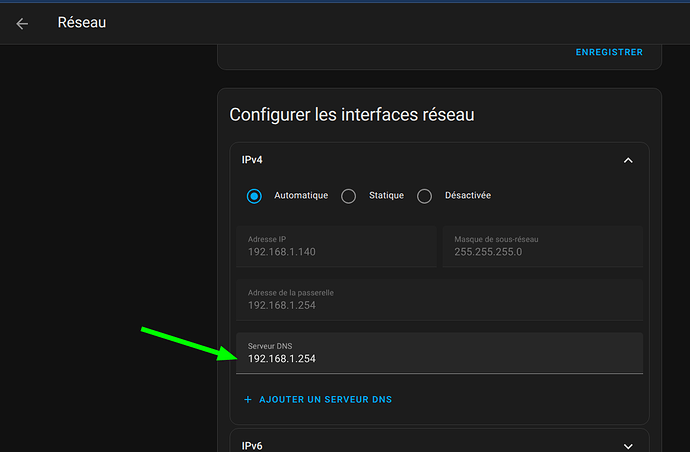
Task: Click the Automatique option label text
Action: [x=301, y=196]
